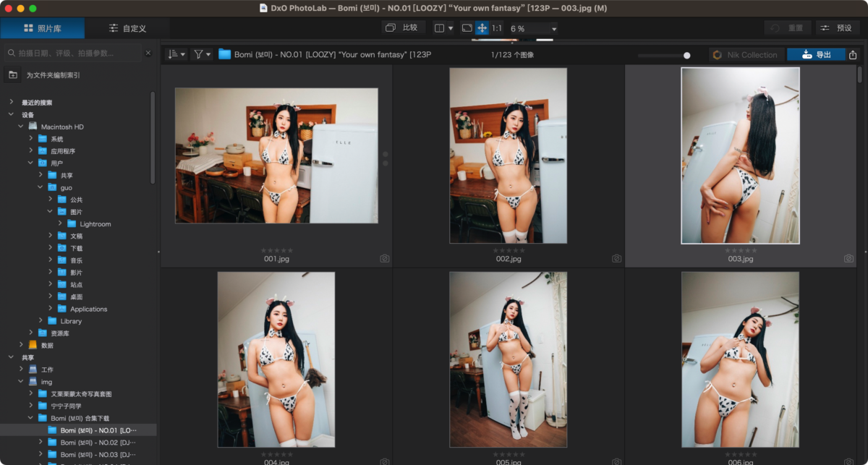Click the star rating under 001.jpg
The width and height of the screenshot is (868, 465).
pos(276,250)
